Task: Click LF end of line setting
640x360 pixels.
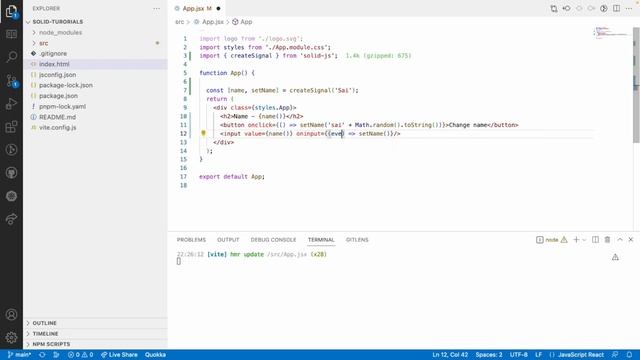Action: point(538,355)
